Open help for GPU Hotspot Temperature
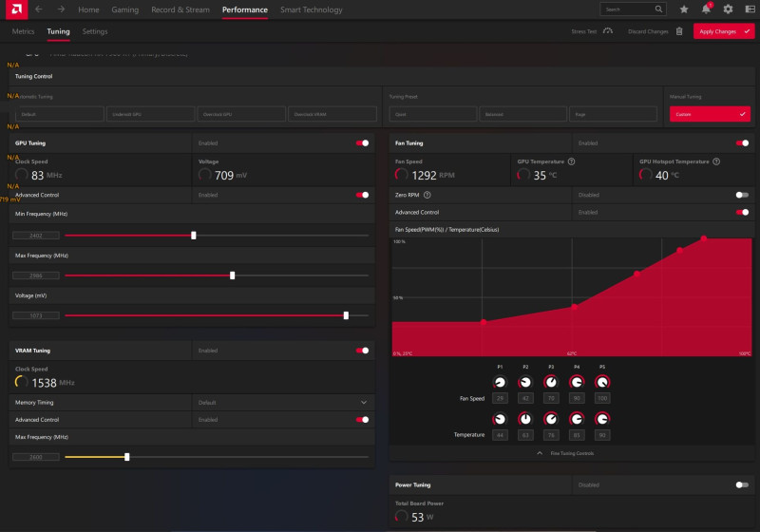 (716, 161)
